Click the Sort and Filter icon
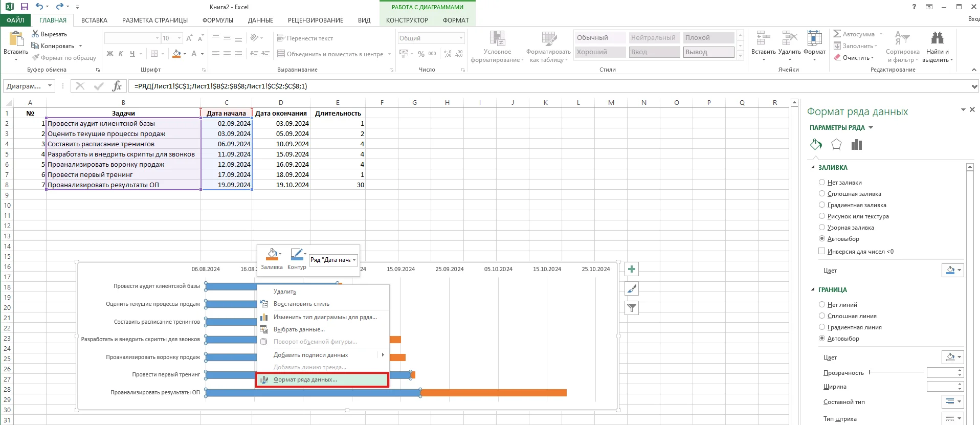980x425 pixels. (x=902, y=39)
